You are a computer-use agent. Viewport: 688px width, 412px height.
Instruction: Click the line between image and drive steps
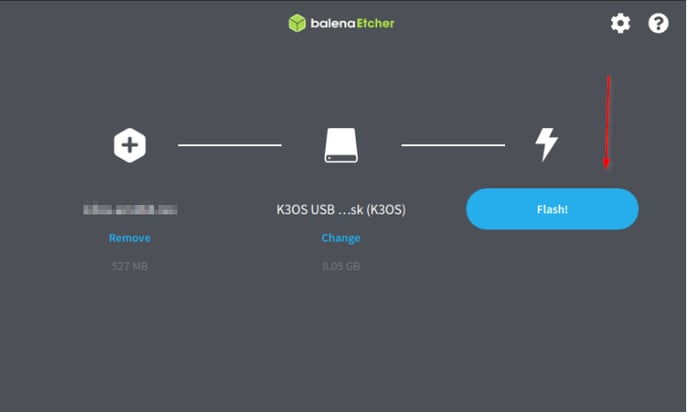coord(229,145)
